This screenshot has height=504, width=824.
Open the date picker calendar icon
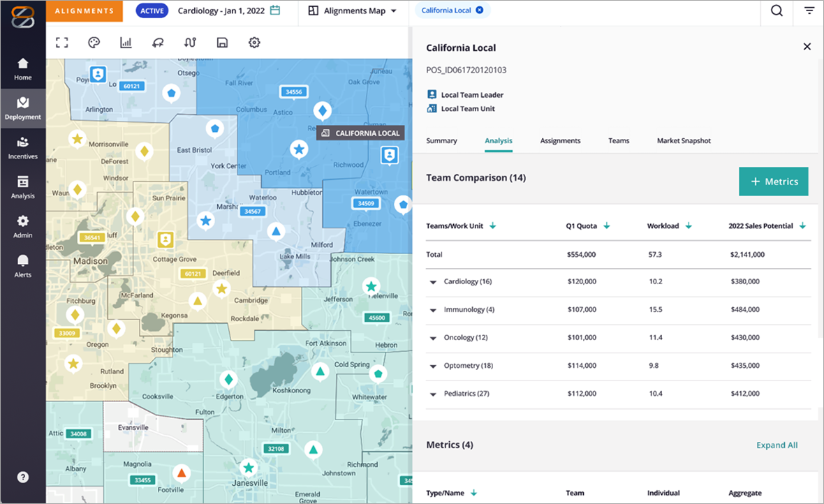[275, 11]
